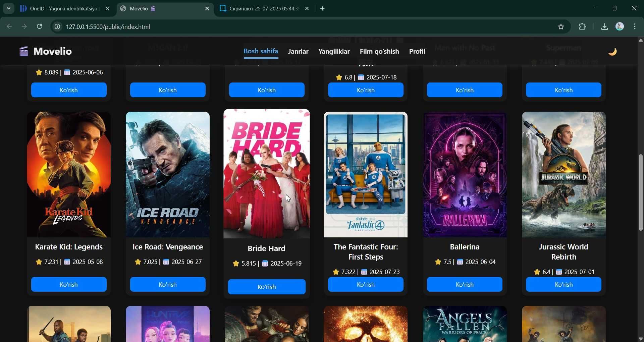Image resolution: width=644 pixels, height=342 pixels.
Task: Click the calendar icon beside 2025-06-27
Action: (x=166, y=262)
